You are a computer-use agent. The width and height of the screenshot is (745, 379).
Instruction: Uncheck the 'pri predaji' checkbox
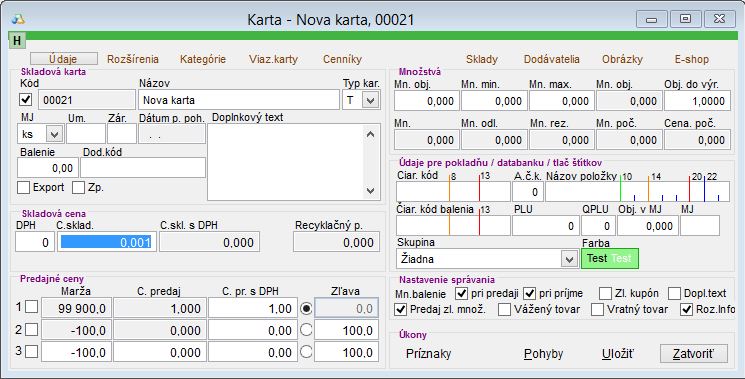click(x=461, y=294)
